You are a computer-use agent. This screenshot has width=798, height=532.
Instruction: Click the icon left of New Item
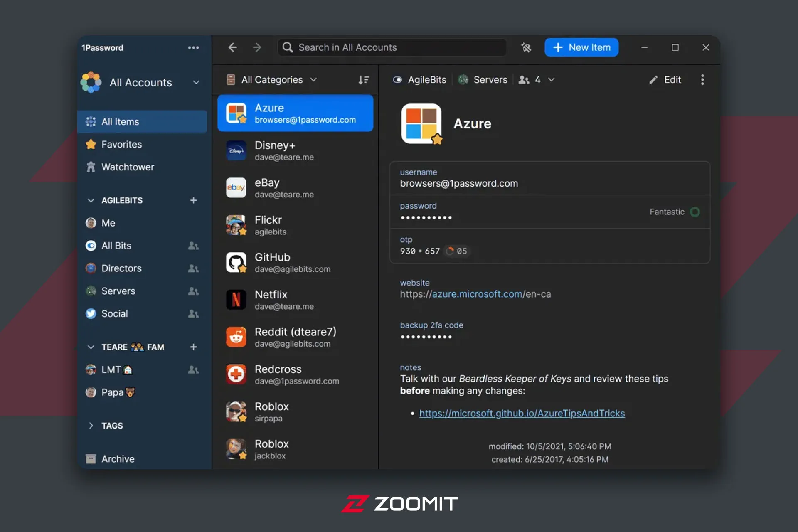coord(526,47)
